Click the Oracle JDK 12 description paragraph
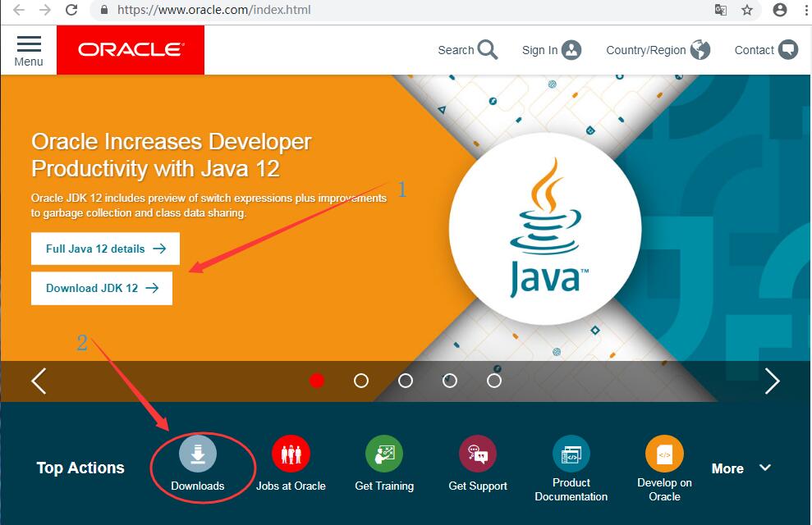This screenshot has width=812, height=525. 209,205
